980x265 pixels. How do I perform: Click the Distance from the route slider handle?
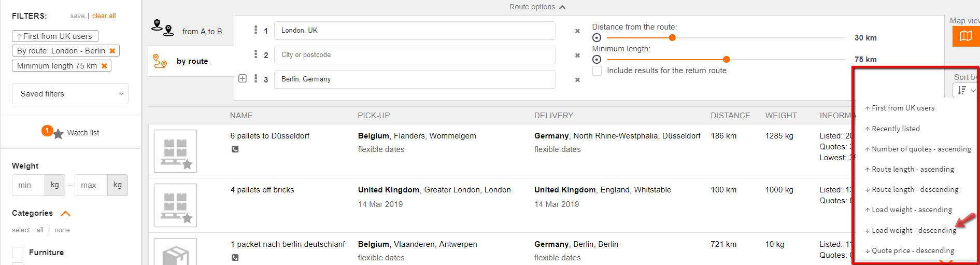[672, 38]
